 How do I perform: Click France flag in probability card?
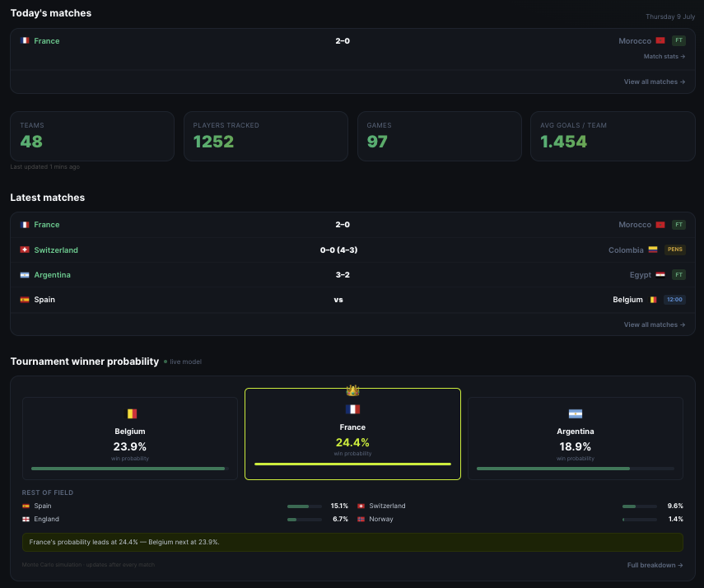pos(352,409)
